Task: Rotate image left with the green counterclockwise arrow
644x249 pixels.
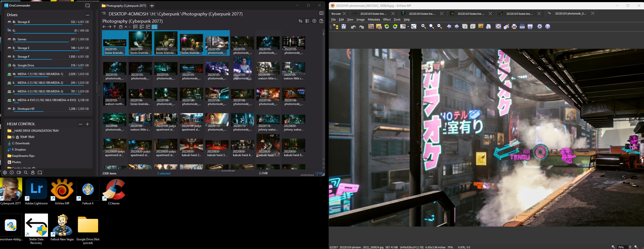Action: [387, 27]
